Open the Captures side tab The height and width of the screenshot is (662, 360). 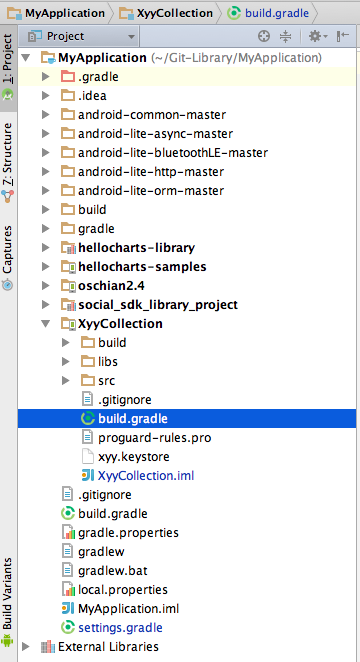pos(8,258)
